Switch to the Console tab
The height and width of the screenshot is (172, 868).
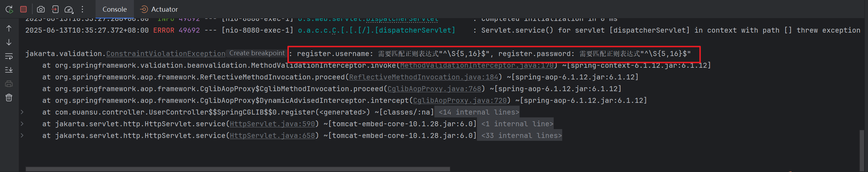[114, 9]
